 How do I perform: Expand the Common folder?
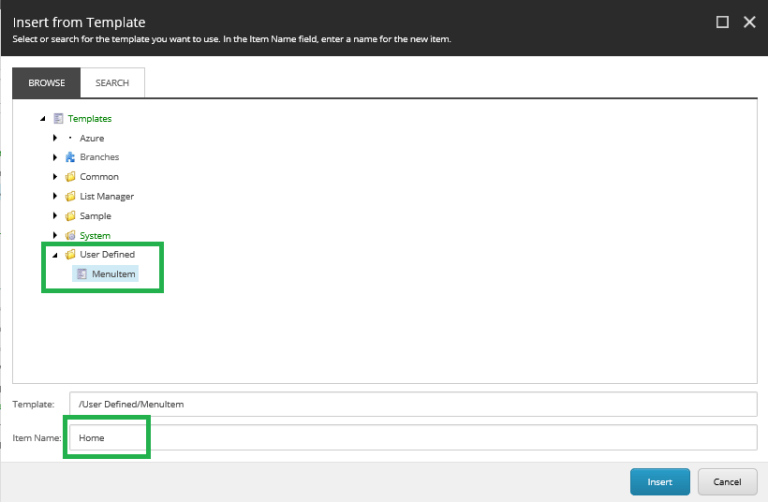click(55, 177)
